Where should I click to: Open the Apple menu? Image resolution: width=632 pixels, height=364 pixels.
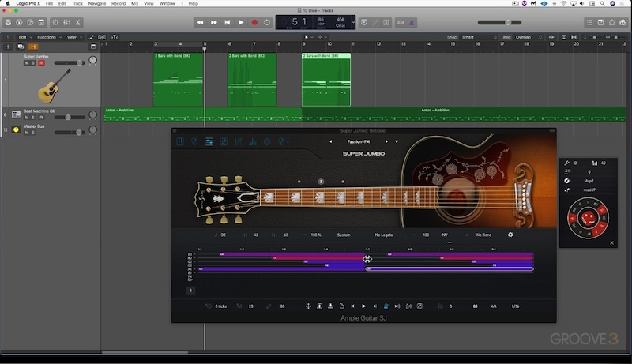(8, 3)
